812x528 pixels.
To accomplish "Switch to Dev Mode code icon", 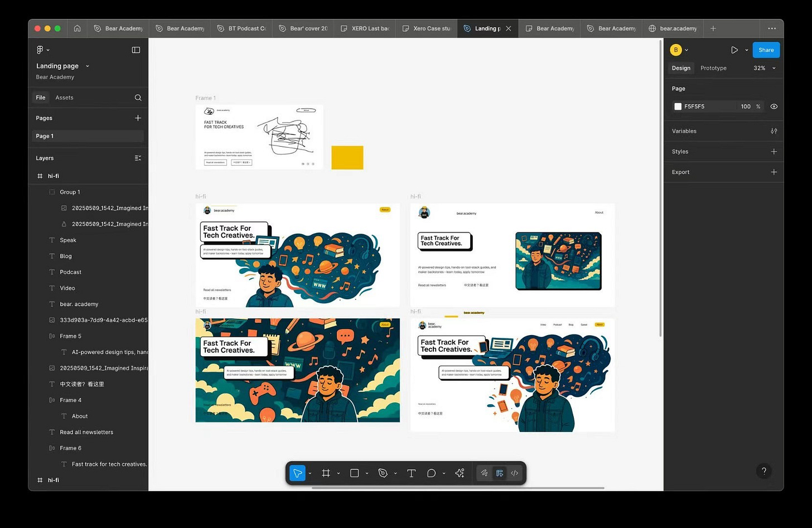I will [514, 473].
